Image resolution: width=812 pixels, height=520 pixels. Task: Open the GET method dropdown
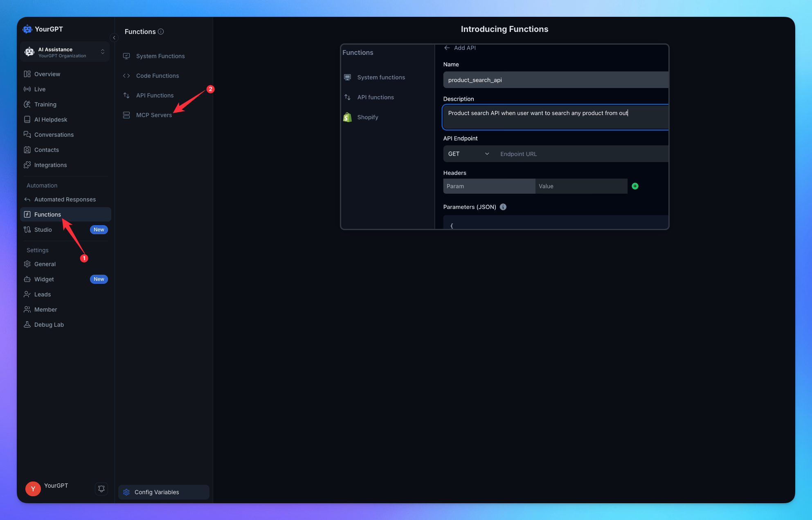coord(468,154)
